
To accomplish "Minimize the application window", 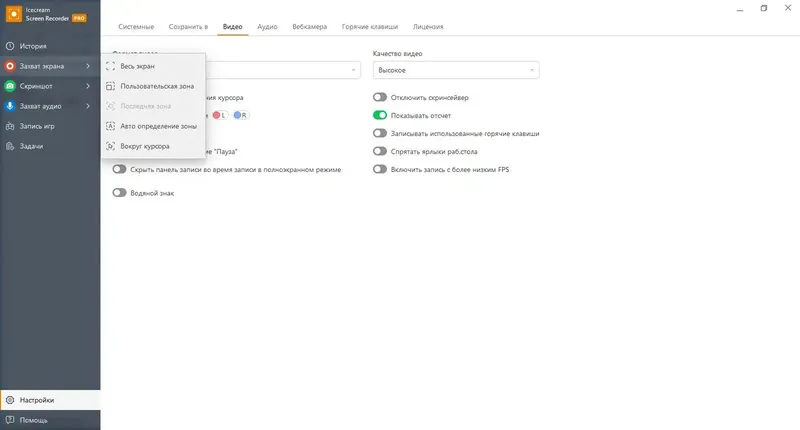I will point(740,9).
